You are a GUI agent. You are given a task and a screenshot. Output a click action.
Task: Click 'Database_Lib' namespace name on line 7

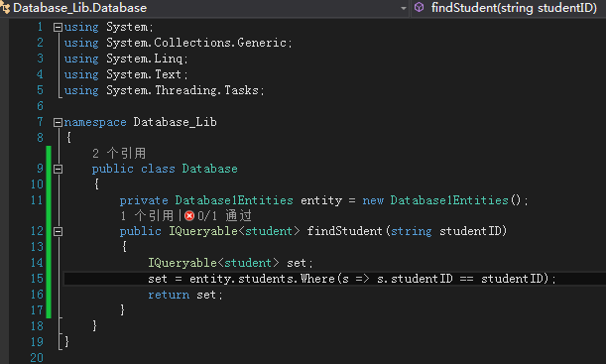click(x=176, y=122)
